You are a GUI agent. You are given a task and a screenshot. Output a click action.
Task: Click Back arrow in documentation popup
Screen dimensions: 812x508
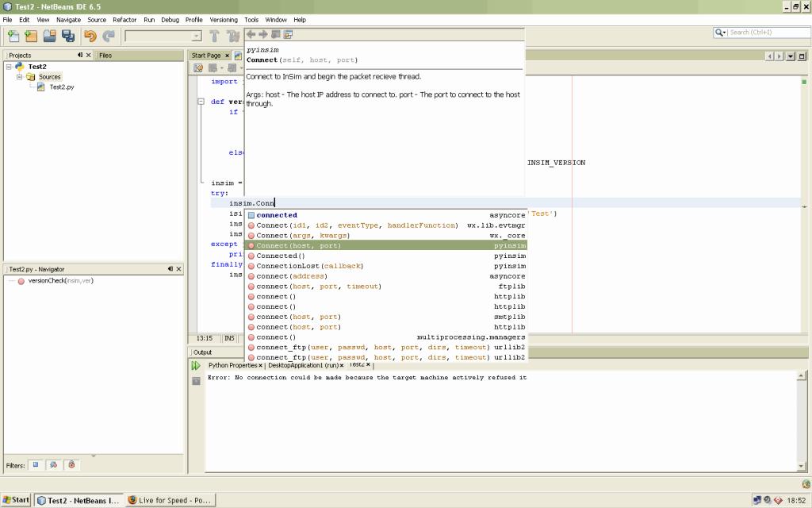[251, 34]
